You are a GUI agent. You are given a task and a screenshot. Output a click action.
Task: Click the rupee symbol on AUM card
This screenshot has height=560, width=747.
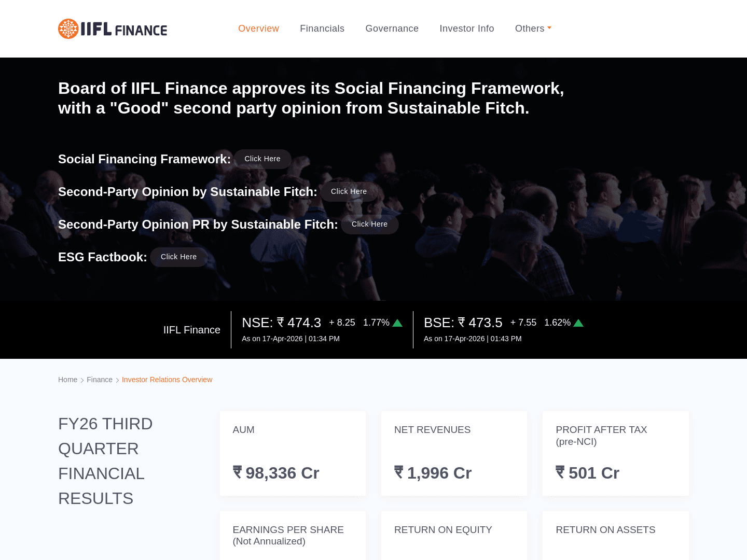pyautogui.click(x=238, y=472)
